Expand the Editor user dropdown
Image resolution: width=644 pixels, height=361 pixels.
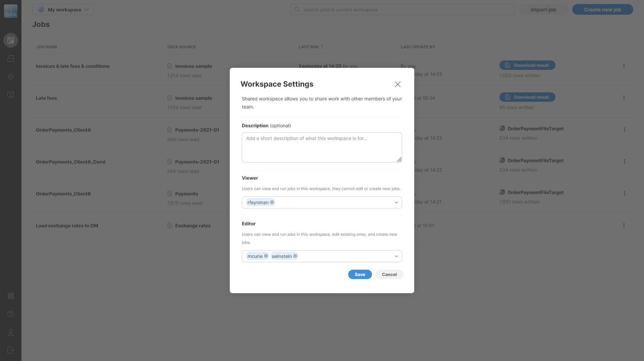[x=396, y=256]
